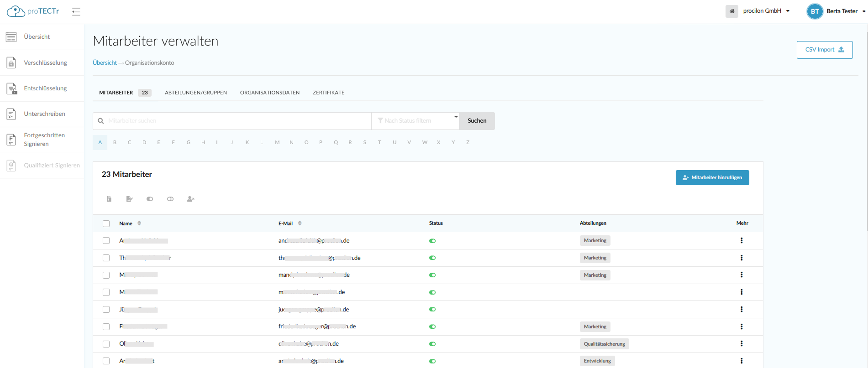This screenshot has height=368, width=868.
Task: Open three-dot menu for Qualitätssicherung row
Action: (741, 343)
